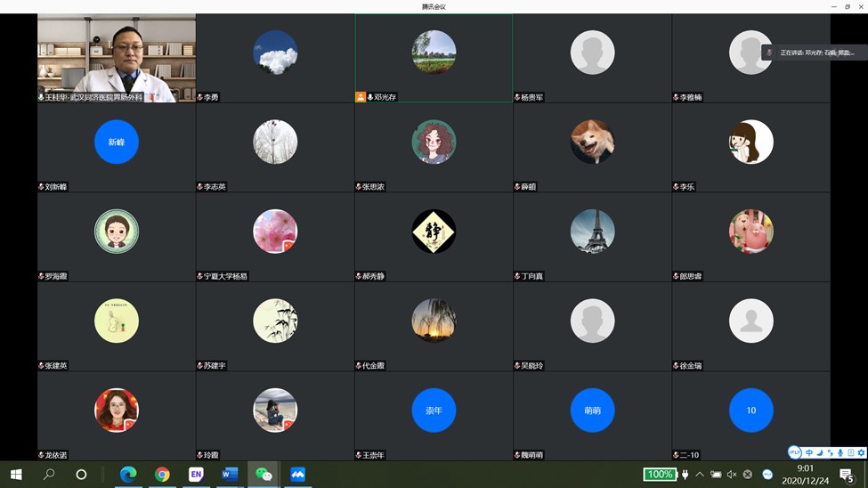868x488 pixels.
Task: Open iFLY input method settings gear
Action: pos(861,452)
